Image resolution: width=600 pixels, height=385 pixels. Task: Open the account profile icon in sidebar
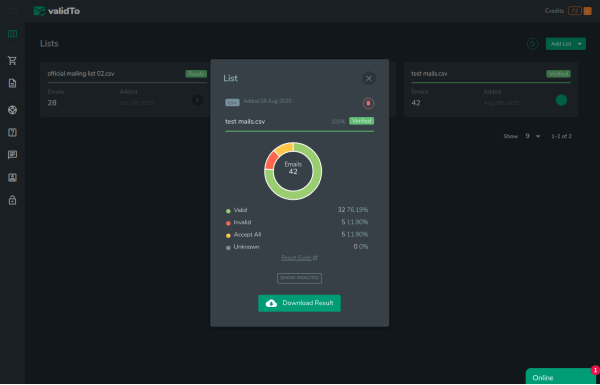point(12,178)
